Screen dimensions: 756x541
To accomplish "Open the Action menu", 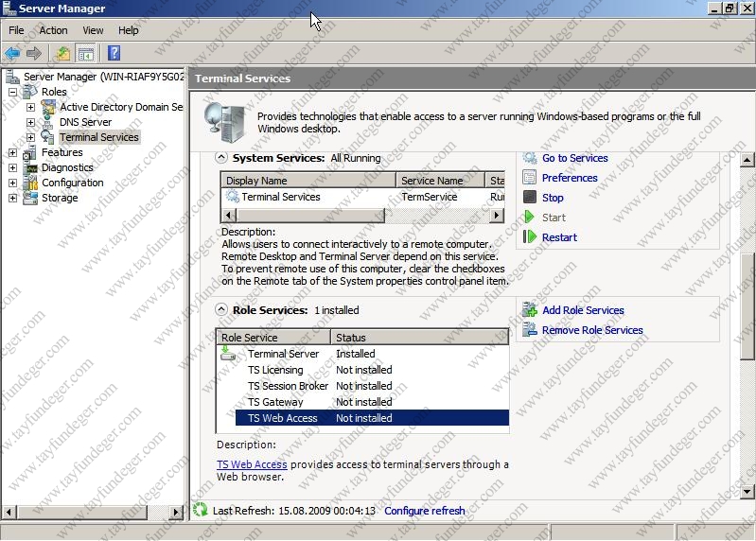I will tap(53, 30).
